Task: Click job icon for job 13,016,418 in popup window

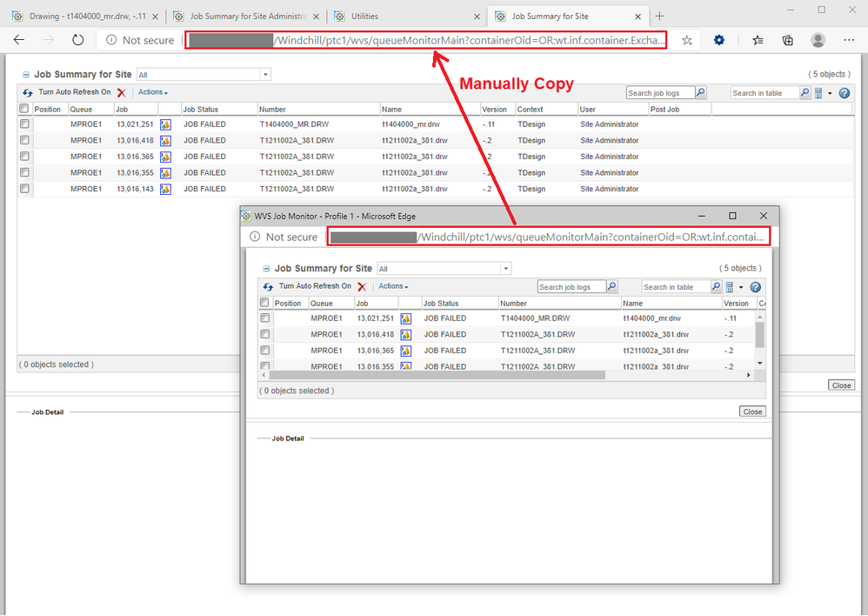Action: click(405, 334)
